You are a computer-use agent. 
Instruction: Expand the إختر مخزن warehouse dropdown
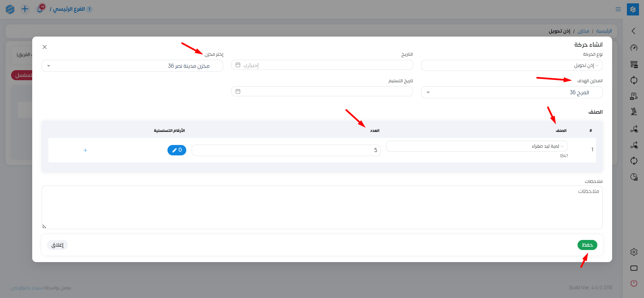click(132, 66)
